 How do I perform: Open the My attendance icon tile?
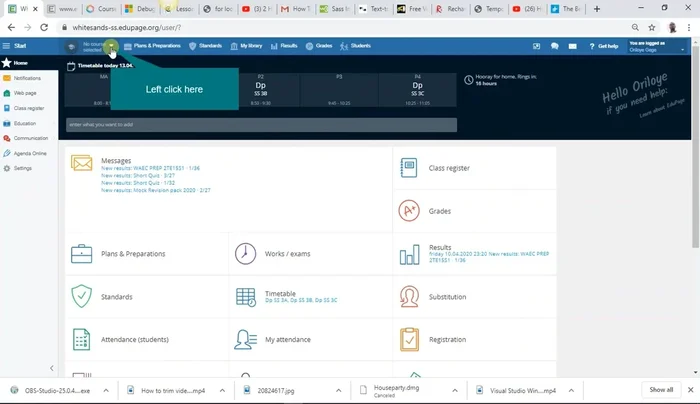245,340
